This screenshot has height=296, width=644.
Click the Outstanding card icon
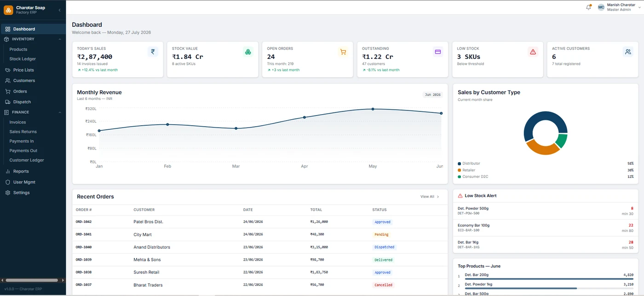[438, 52]
